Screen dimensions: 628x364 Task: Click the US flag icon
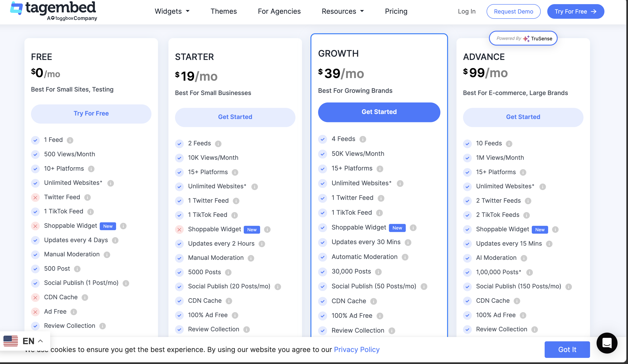point(10,341)
